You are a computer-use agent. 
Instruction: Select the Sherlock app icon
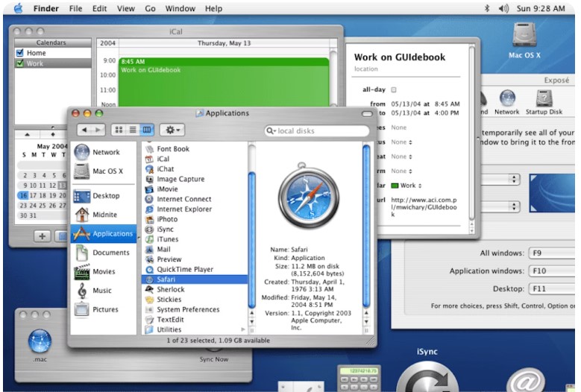tap(149, 289)
